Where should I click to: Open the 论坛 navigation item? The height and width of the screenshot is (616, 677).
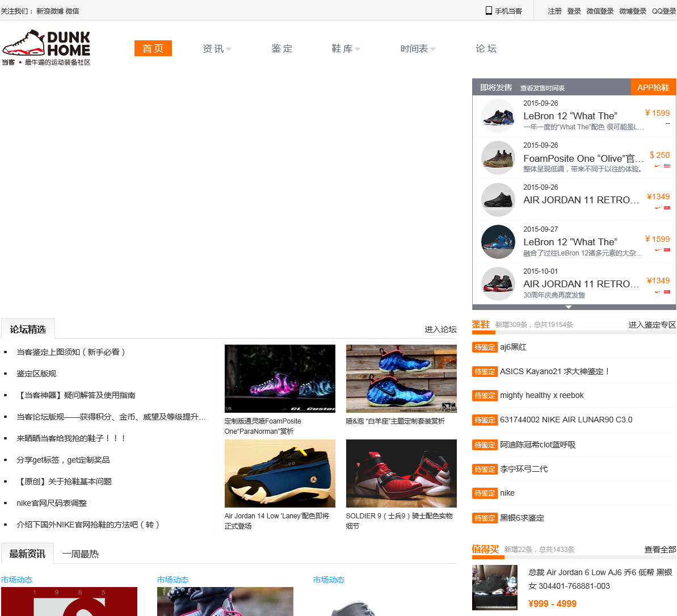point(486,48)
